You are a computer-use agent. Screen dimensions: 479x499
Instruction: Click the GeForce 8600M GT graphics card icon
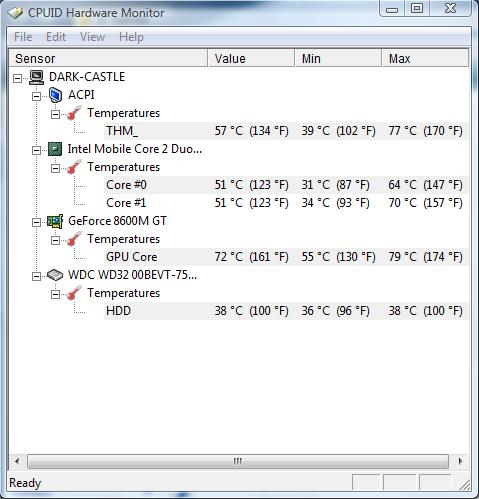[x=55, y=221]
